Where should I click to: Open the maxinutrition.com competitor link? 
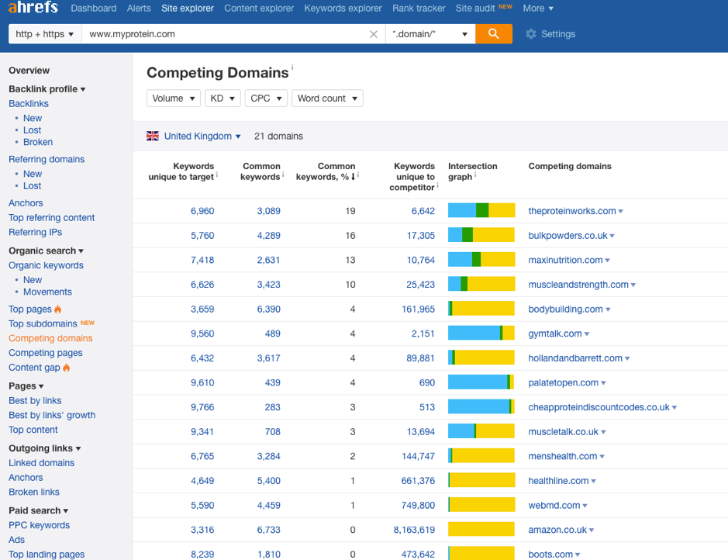pos(565,261)
